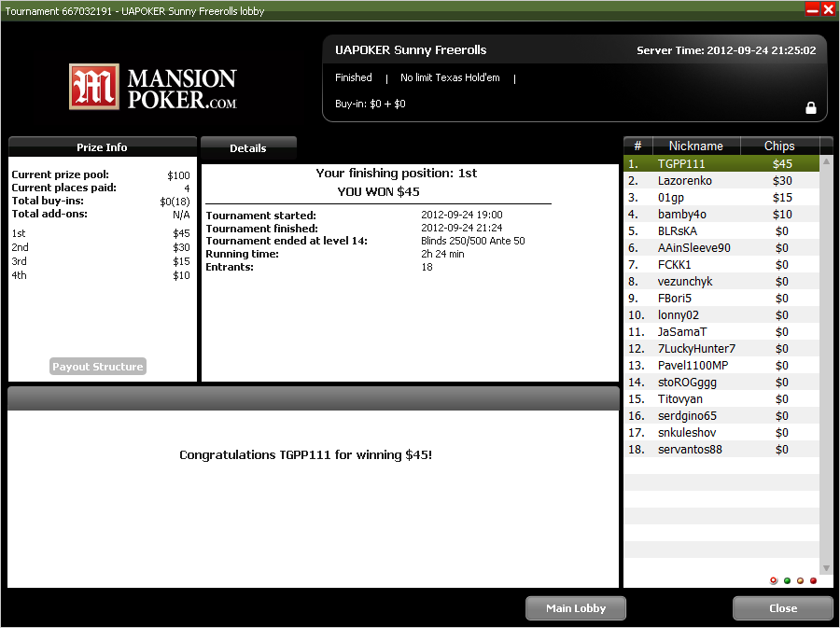
Task: Open the Payout Structure button
Action: point(97,367)
